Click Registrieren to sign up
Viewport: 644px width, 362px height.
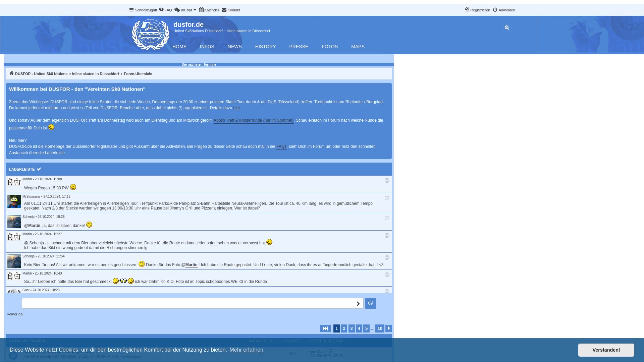[x=477, y=10]
